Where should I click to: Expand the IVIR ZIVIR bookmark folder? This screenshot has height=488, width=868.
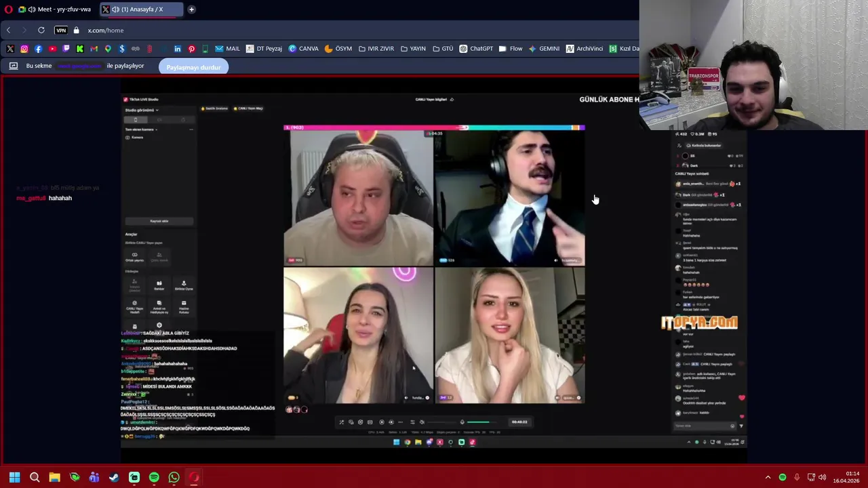pos(376,49)
